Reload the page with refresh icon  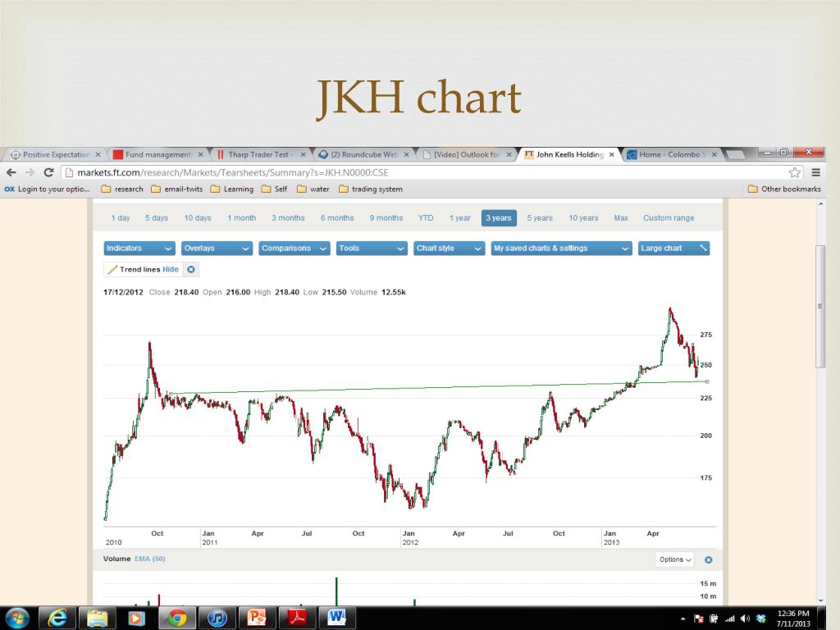coord(48,172)
